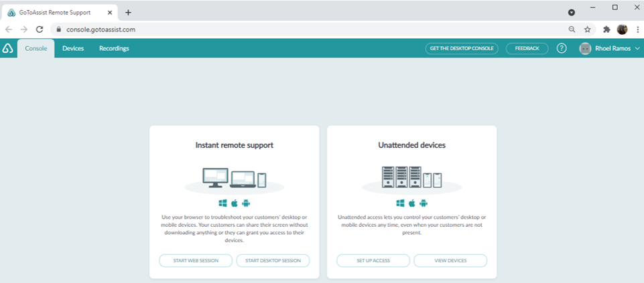
Task: Open the browser extensions puzzle icon
Action: (606, 29)
